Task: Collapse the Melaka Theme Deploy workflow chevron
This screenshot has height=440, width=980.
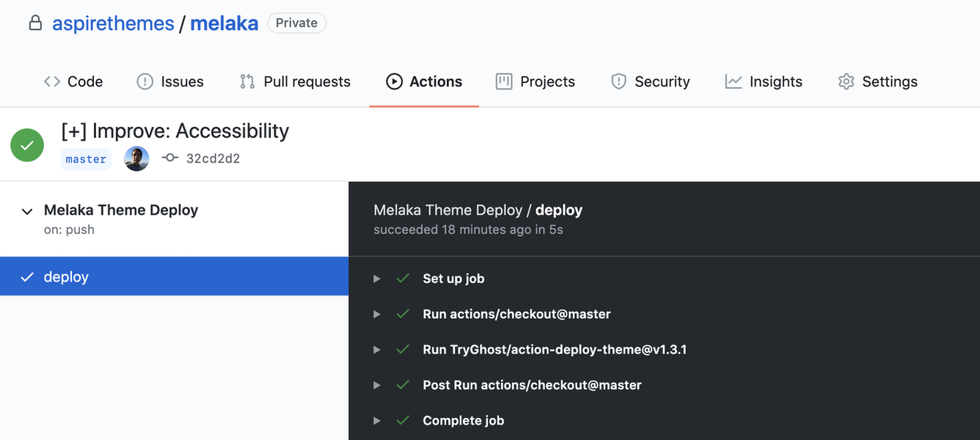Action: tap(27, 211)
